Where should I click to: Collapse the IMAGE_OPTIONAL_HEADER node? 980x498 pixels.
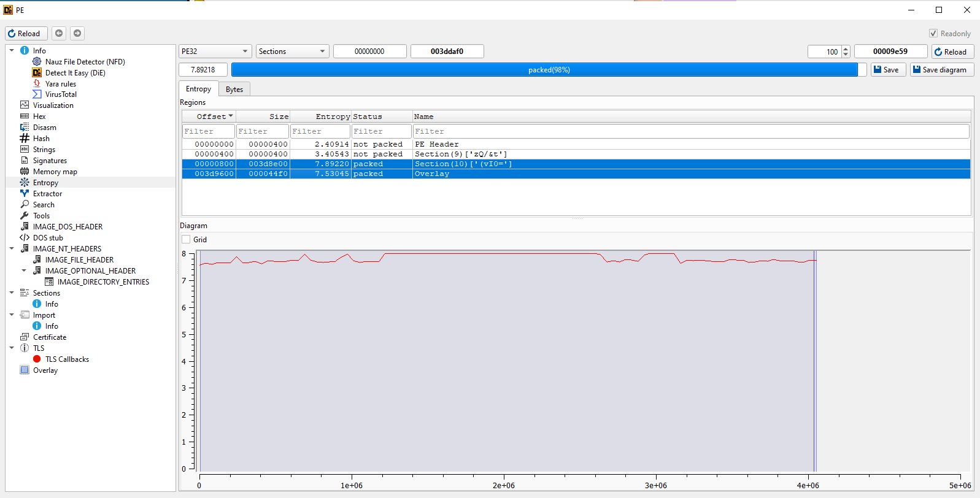(x=24, y=271)
